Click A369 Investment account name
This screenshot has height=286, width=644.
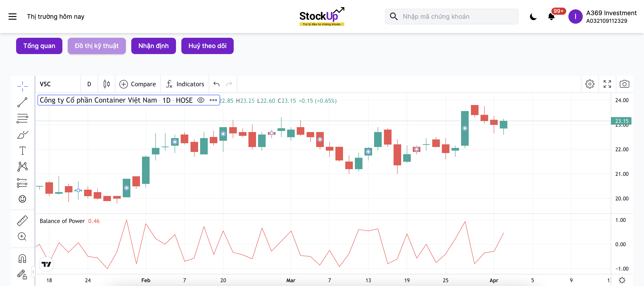[x=611, y=13]
